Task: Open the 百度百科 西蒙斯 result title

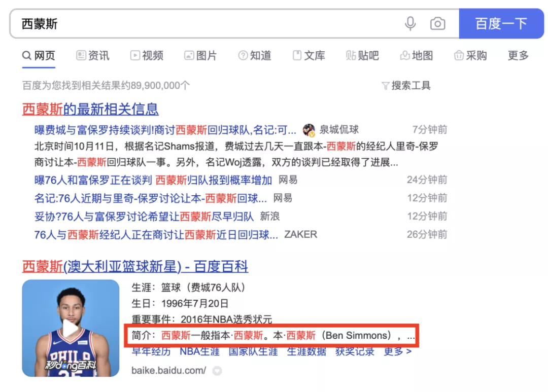Action: 135,267
